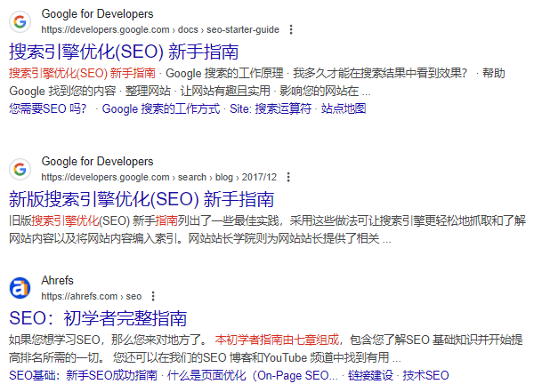This screenshot has width=542, height=392.
Task: Follow the sitelink 链接建设
Action: click(370, 375)
